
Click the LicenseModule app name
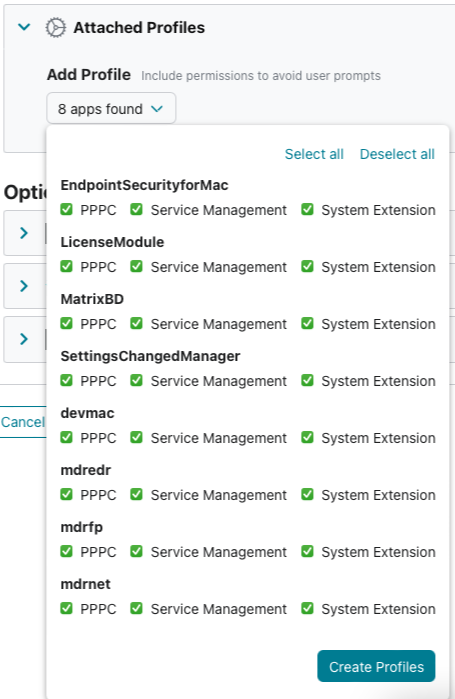(x=112, y=242)
